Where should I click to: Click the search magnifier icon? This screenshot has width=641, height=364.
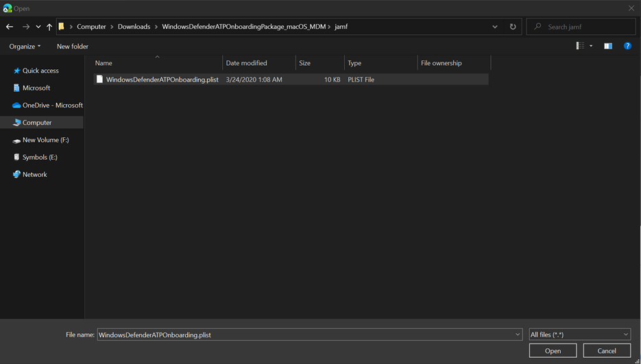[537, 27]
